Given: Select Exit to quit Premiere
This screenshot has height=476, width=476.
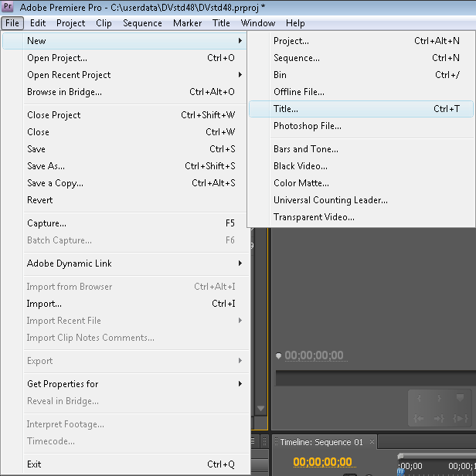Looking at the screenshot, I should click(x=124, y=464).
